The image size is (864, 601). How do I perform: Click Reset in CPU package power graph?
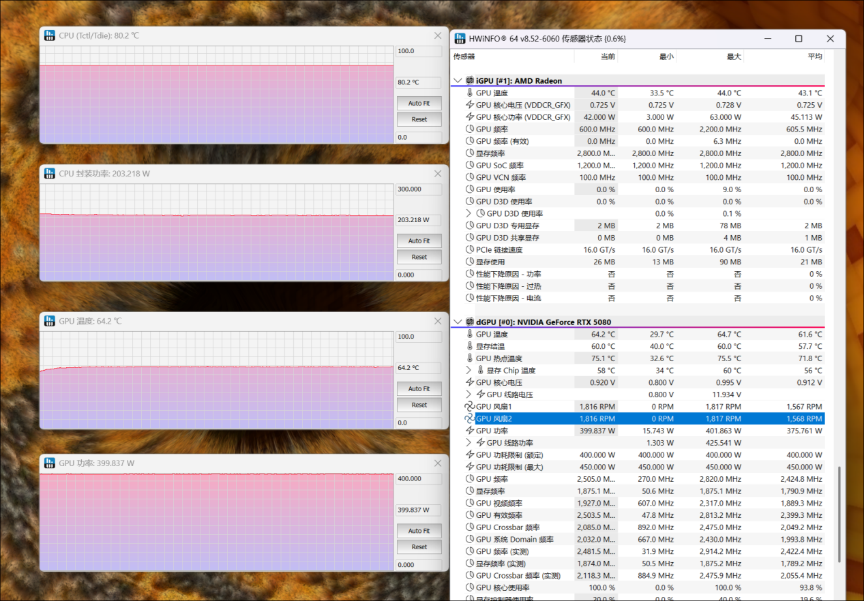tap(419, 257)
